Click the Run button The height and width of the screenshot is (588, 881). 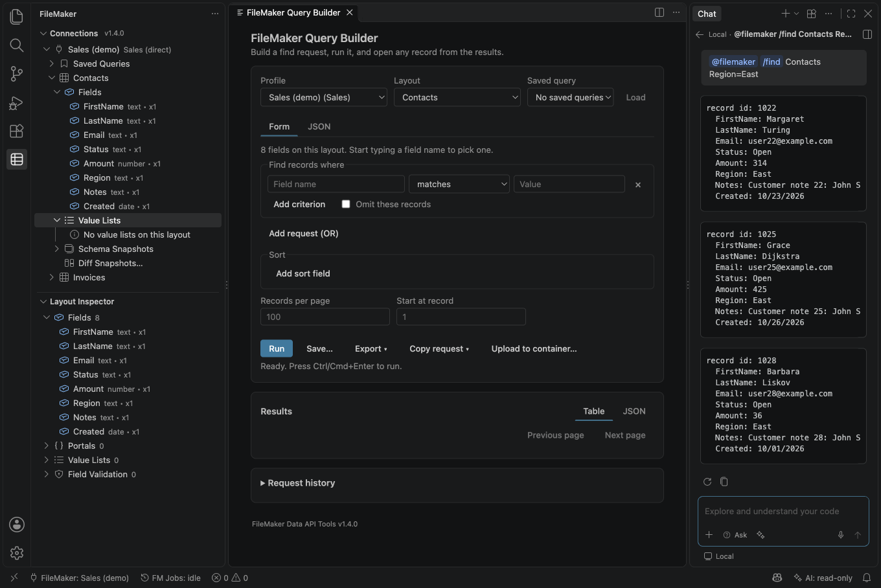(x=277, y=348)
